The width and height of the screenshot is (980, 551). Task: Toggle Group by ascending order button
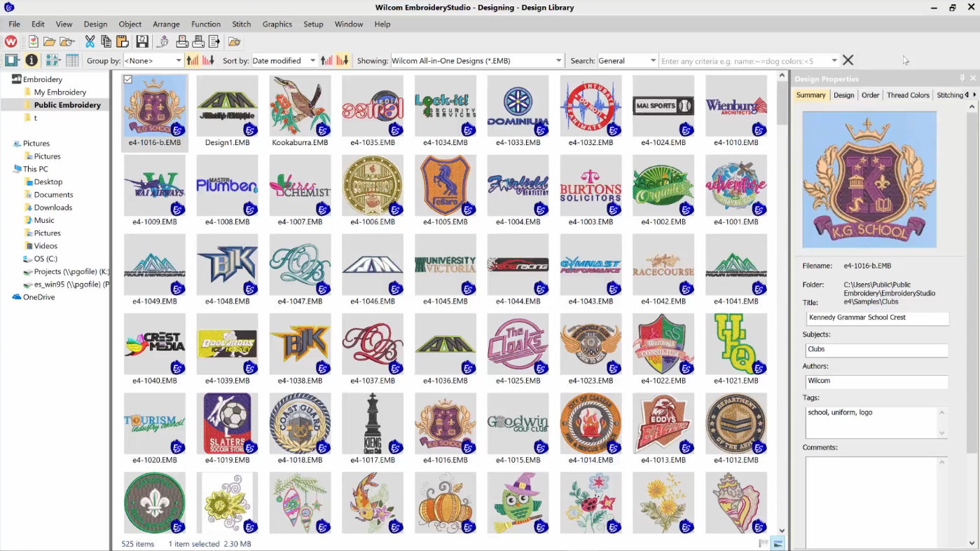click(x=192, y=61)
